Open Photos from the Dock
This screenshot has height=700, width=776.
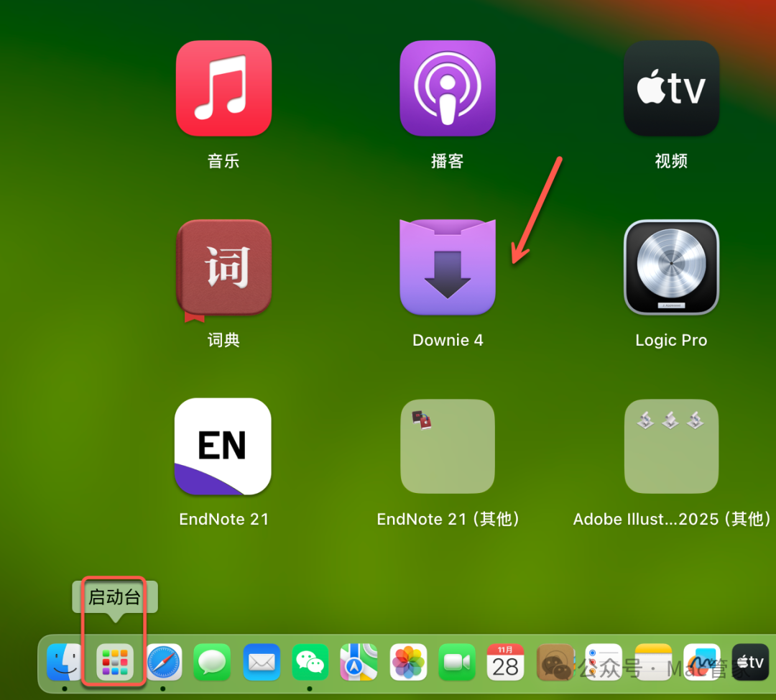click(x=408, y=662)
